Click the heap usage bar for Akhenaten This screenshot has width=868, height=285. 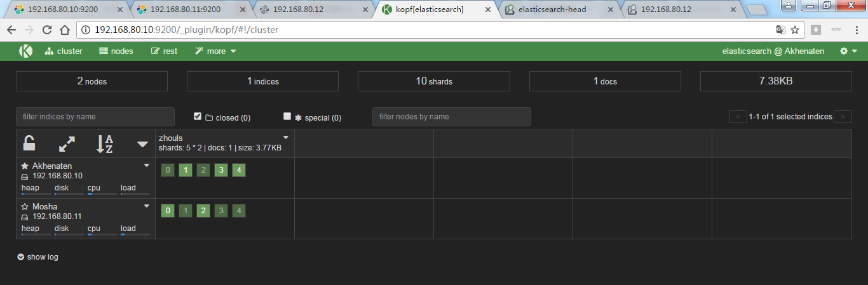coord(36,194)
